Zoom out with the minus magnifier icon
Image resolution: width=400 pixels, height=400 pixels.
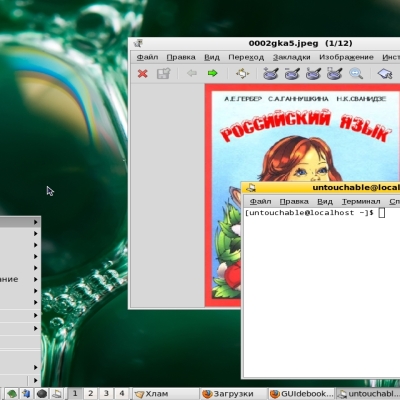pos(292,73)
